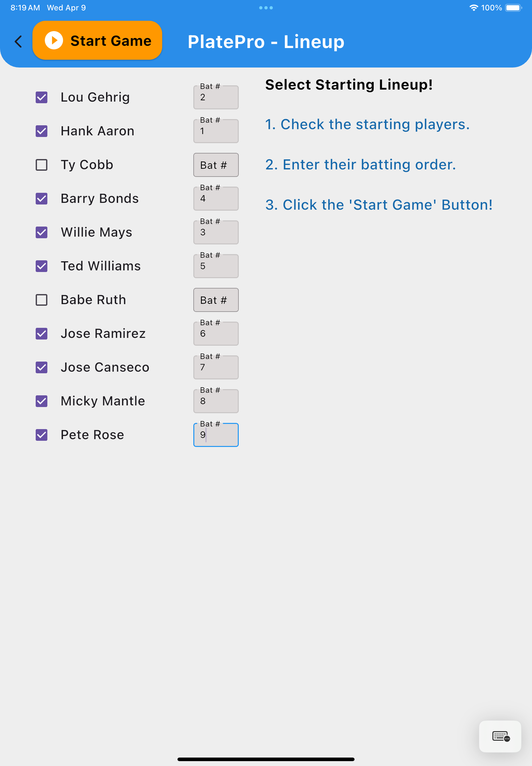Uncheck Lou Gehrig from the lineup
The image size is (532, 766).
tap(41, 97)
